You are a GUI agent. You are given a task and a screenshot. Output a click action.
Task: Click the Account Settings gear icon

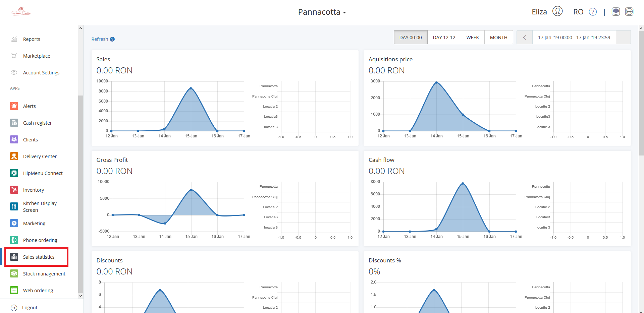click(x=14, y=72)
